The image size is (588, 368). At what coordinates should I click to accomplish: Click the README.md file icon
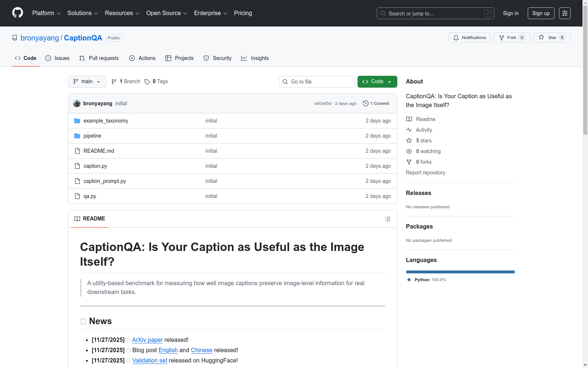[77, 151]
